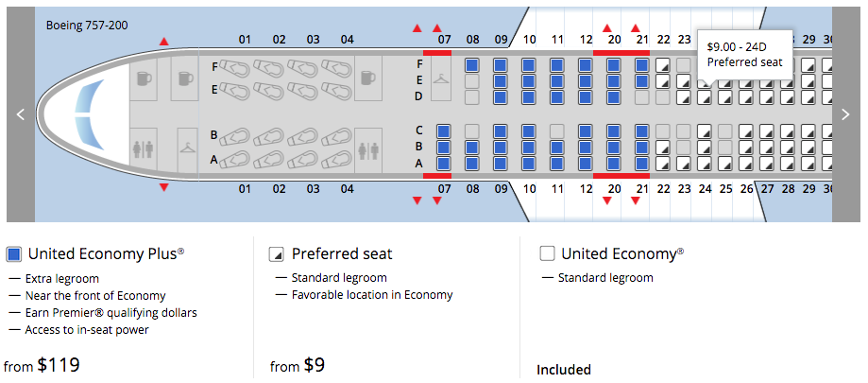The image size is (868, 383).
Task: Choose Economy Plus seat 20A
Action: [613, 163]
